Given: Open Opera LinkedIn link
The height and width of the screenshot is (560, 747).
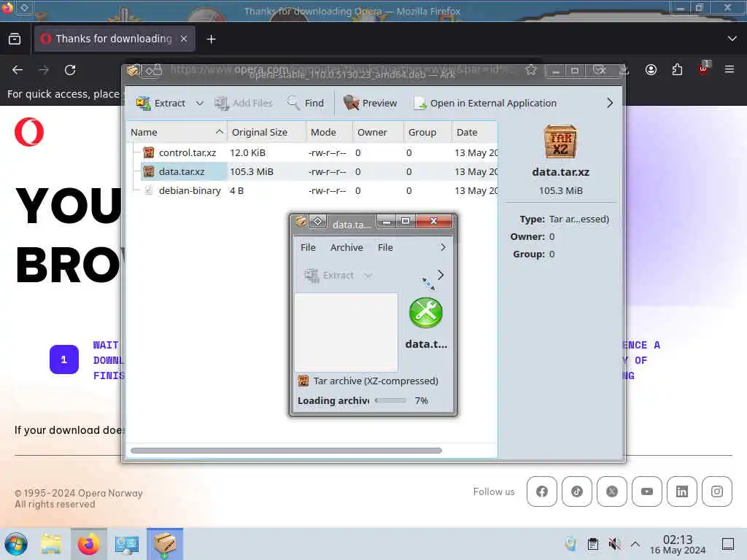Looking at the screenshot, I should click(682, 491).
